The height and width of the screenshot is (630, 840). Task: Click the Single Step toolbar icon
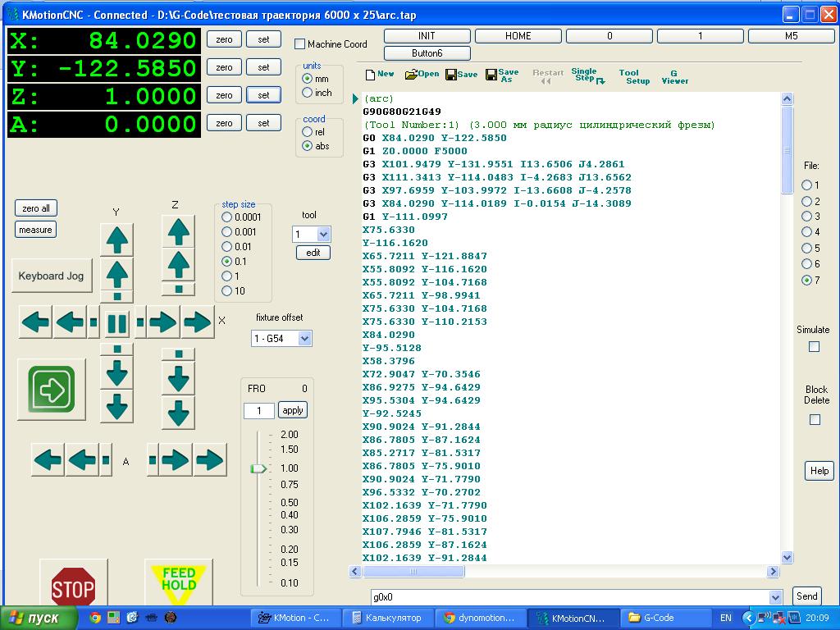coord(587,75)
